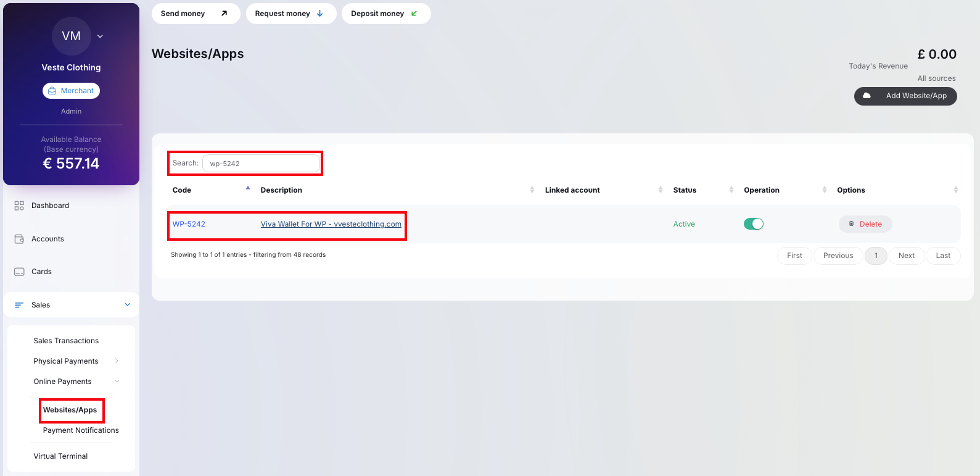Collapse Online Payments submenu chevron
Screen dimensions: 980x476
[x=117, y=382]
